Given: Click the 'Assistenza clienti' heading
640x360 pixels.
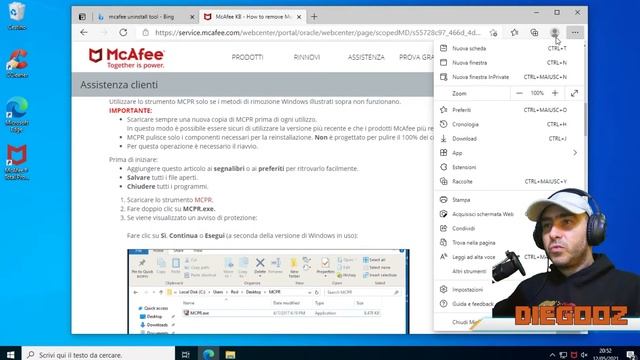Looking at the screenshot, I should (119, 84).
